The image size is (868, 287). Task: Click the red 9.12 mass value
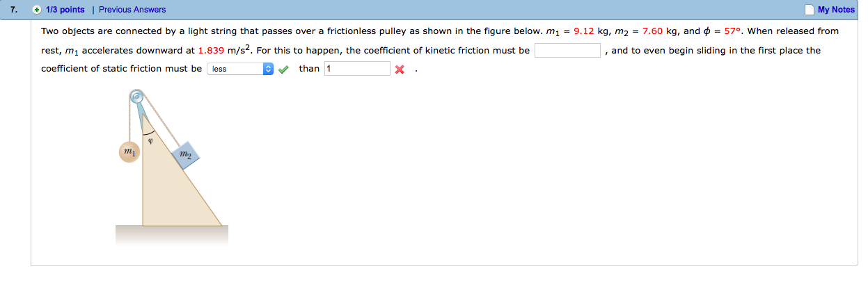[x=584, y=31]
